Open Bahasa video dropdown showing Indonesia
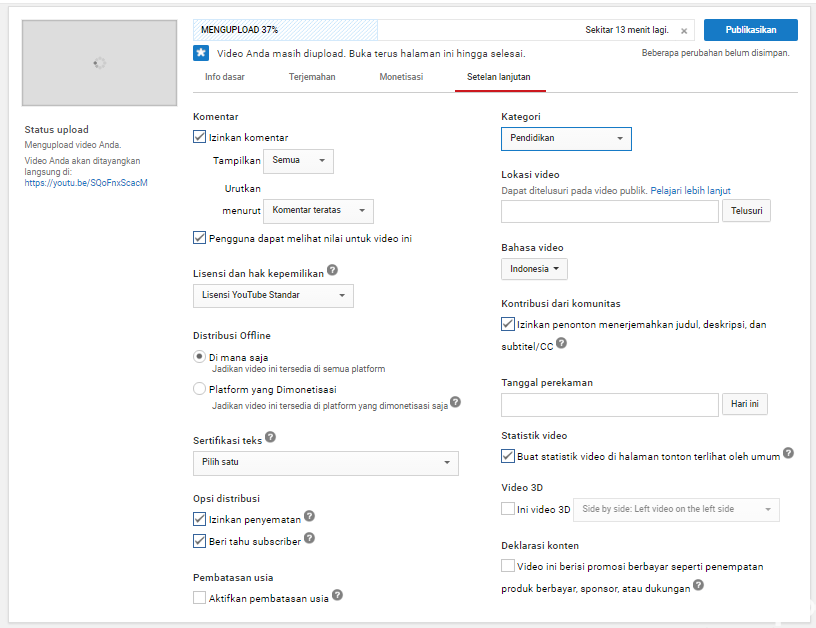The height and width of the screenshot is (628, 816). click(534, 269)
